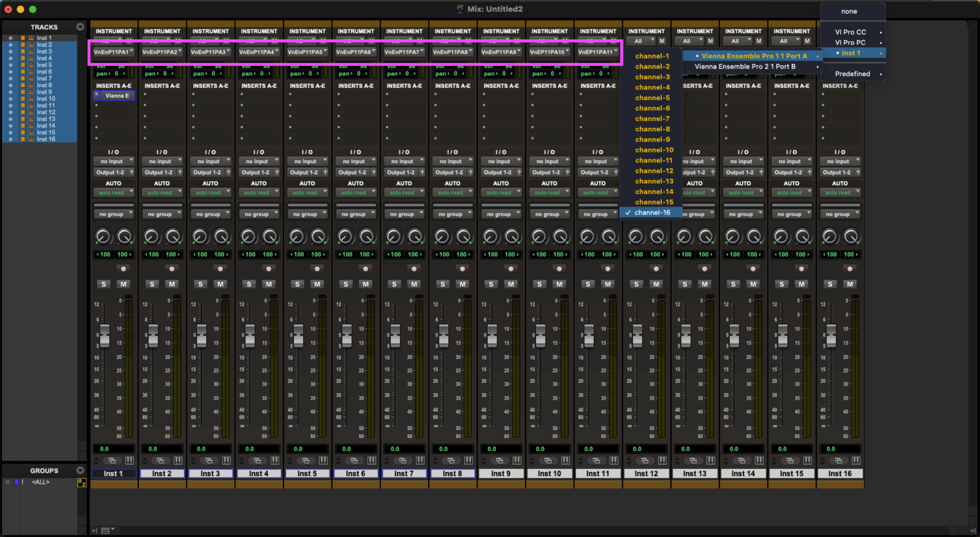The image size is (980, 537).
Task: Click the Inst 9 piano keyboard icon
Action: point(517,461)
